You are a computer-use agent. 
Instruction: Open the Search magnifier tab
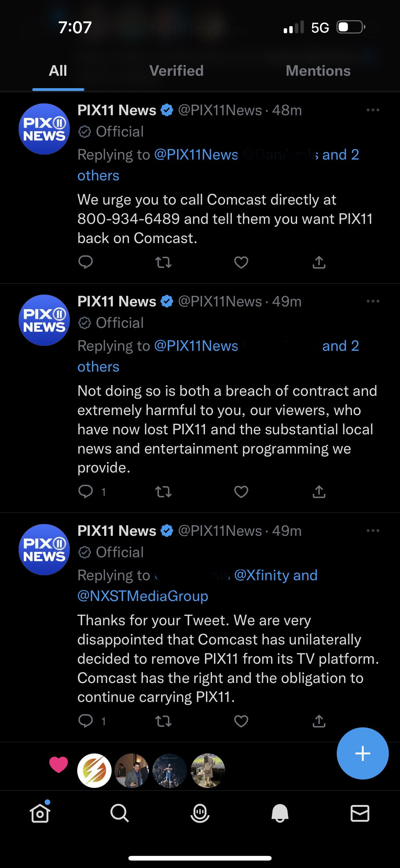(119, 813)
